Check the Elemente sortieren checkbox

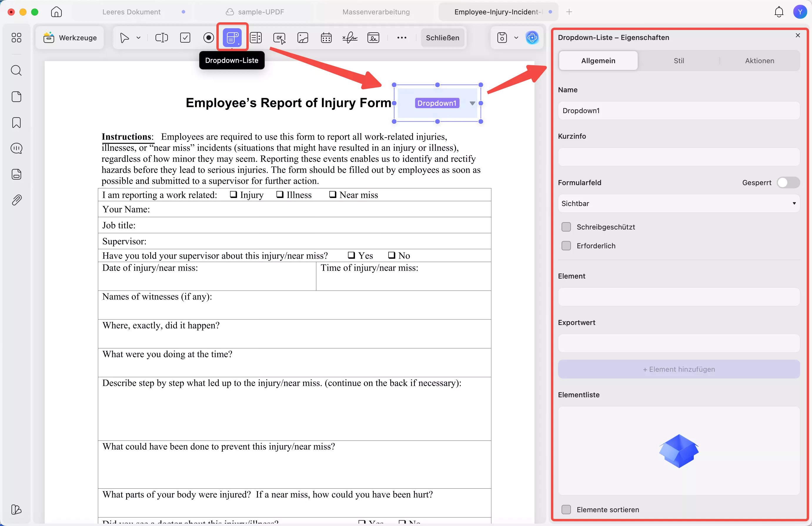tap(566, 510)
